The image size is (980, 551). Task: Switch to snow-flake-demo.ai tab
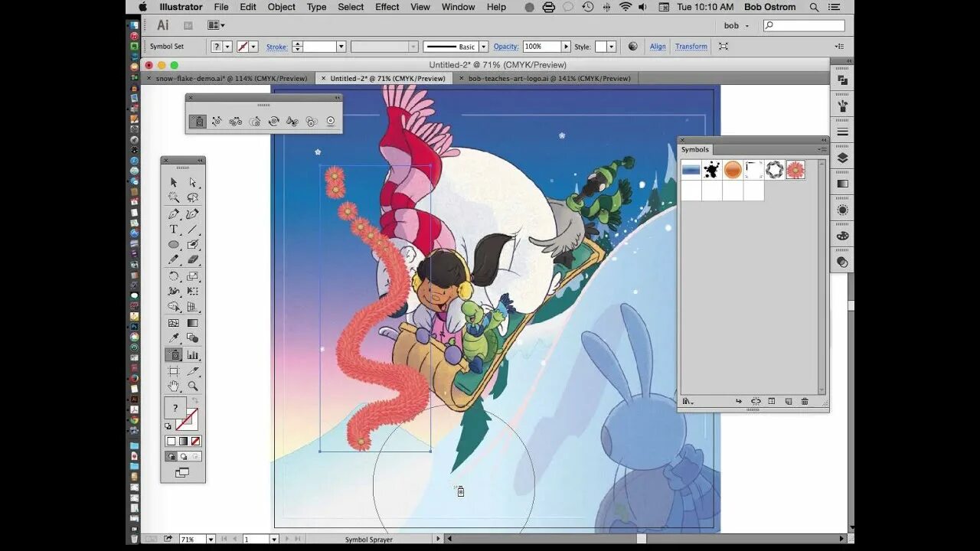coord(230,78)
